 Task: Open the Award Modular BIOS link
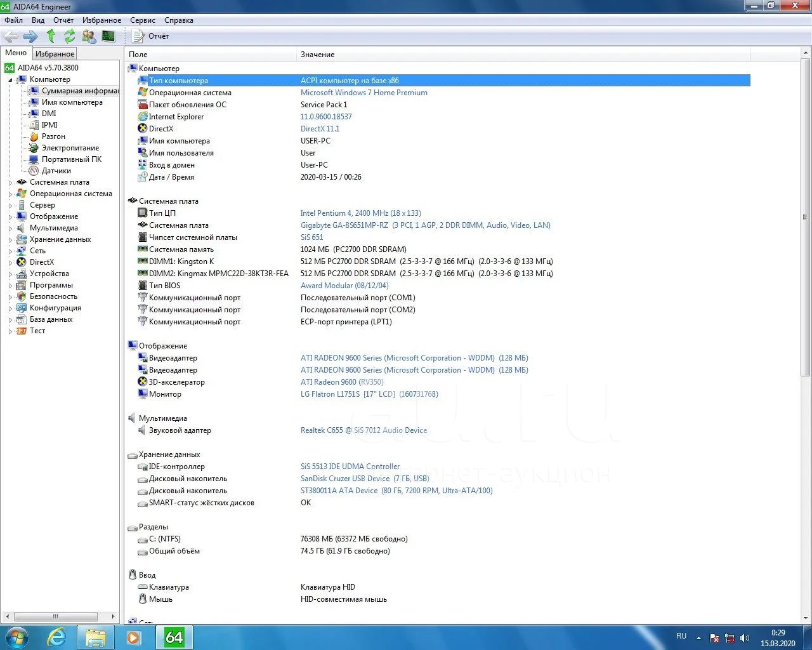344,286
